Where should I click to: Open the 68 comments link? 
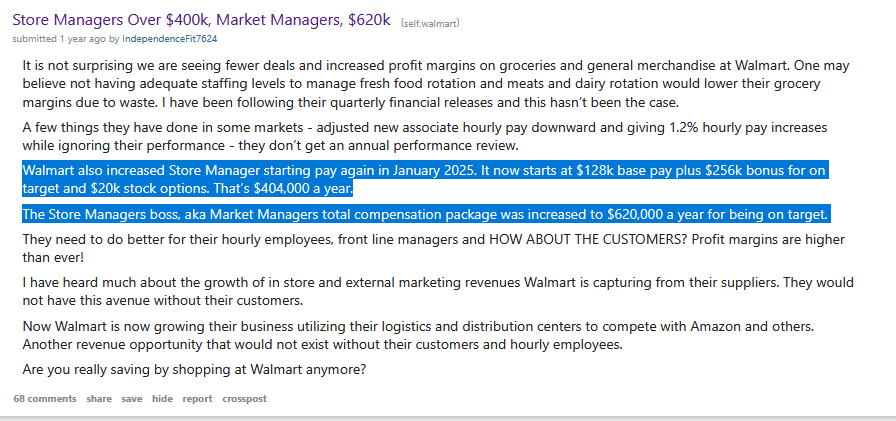coord(45,399)
